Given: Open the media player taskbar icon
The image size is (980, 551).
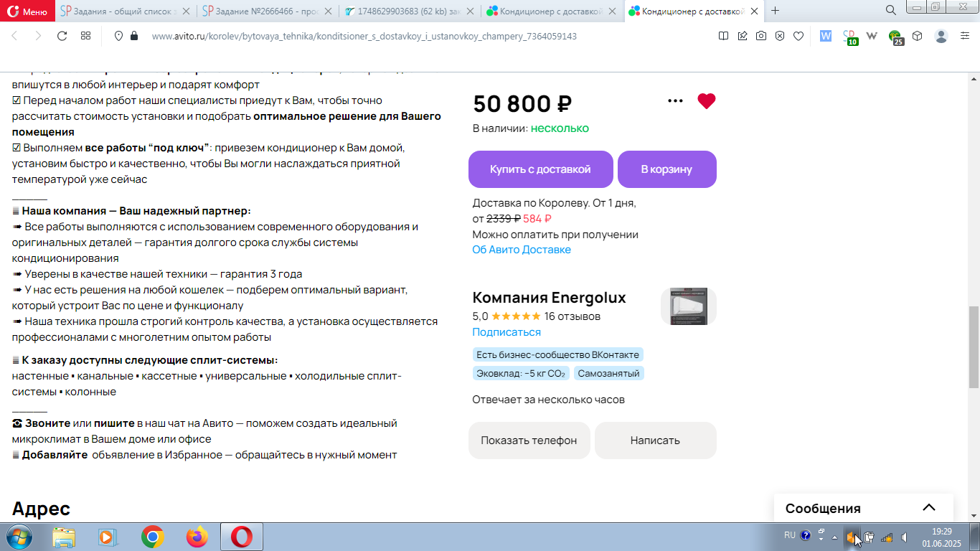Looking at the screenshot, I should tap(106, 537).
